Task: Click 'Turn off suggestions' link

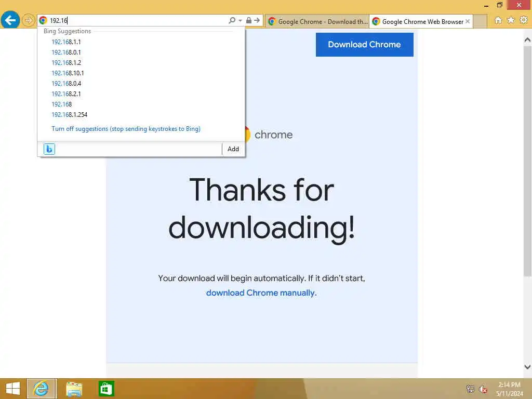Action: [x=126, y=129]
